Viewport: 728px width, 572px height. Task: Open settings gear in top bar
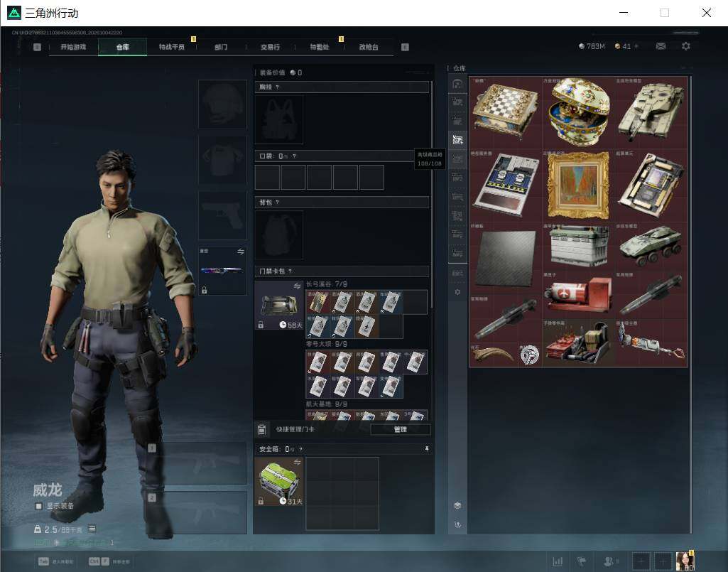(686, 46)
